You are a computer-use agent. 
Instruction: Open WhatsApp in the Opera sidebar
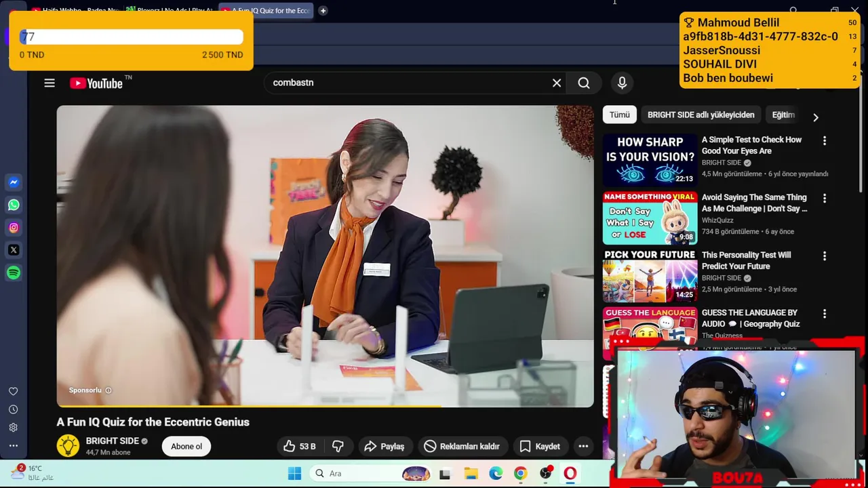14,205
